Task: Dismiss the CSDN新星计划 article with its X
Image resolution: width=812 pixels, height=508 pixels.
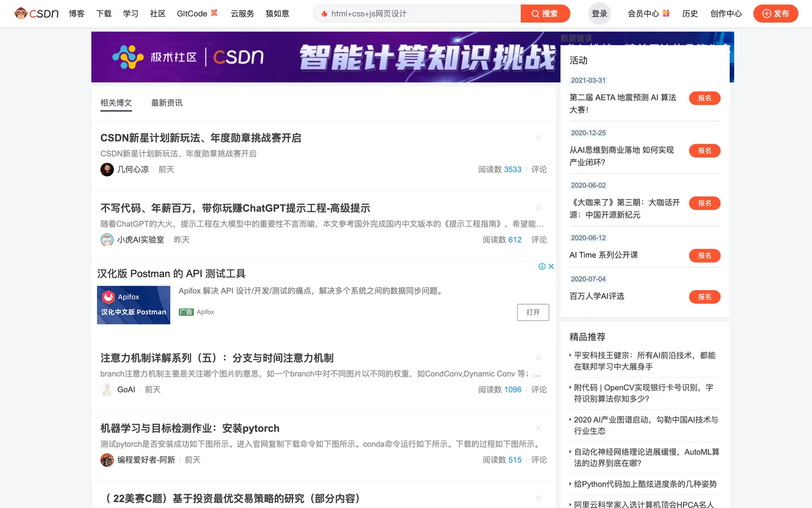Action: pos(539,138)
